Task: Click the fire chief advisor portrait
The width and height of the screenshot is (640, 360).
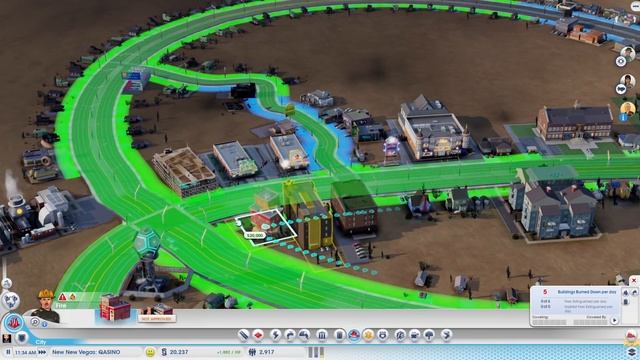Action: 45,306
